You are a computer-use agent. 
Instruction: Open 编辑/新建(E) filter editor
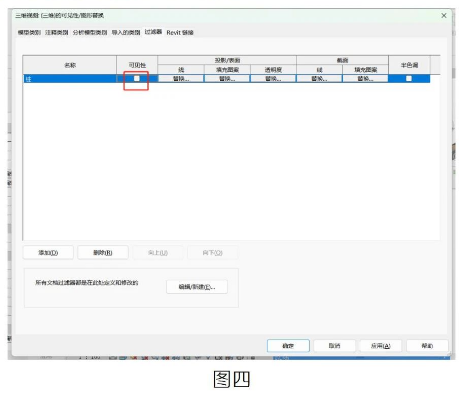point(197,287)
